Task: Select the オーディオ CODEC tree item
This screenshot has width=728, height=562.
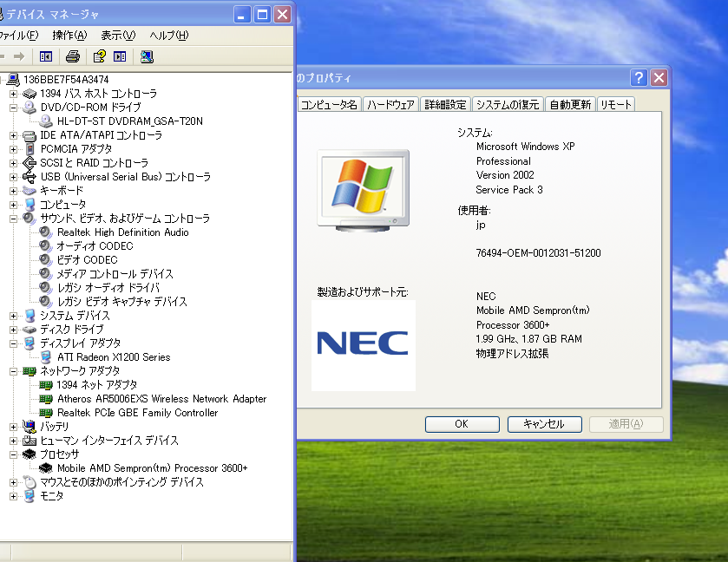Action: coord(95,246)
